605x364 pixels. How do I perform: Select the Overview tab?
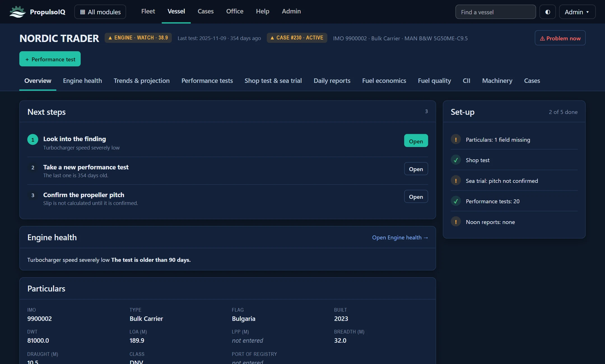click(x=38, y=81)
